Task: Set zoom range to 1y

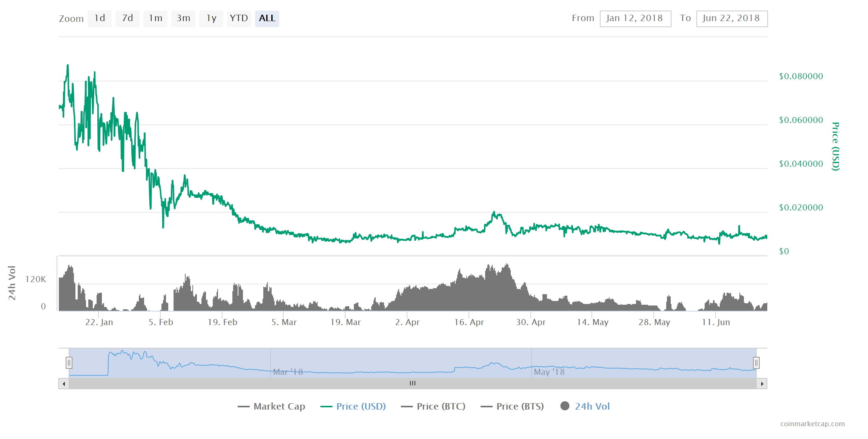Action: tap(211, 18)
